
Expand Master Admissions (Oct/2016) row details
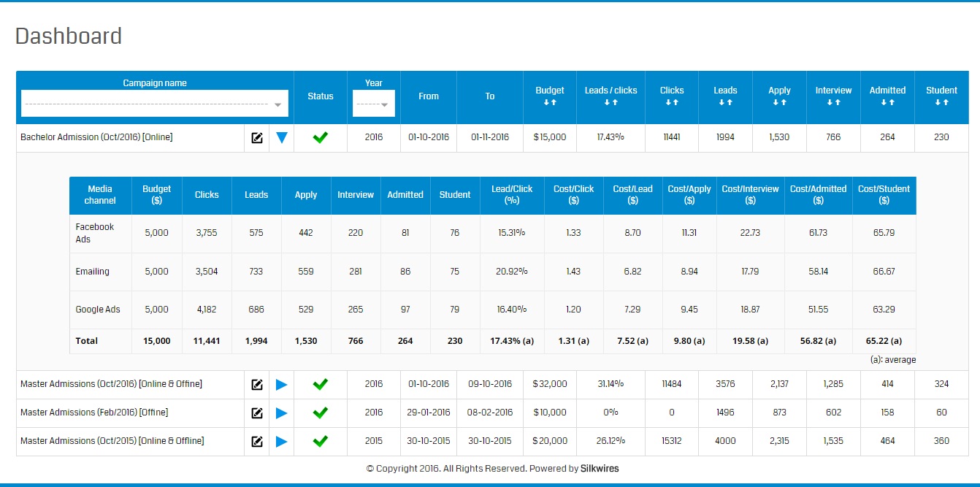[282, 385]
